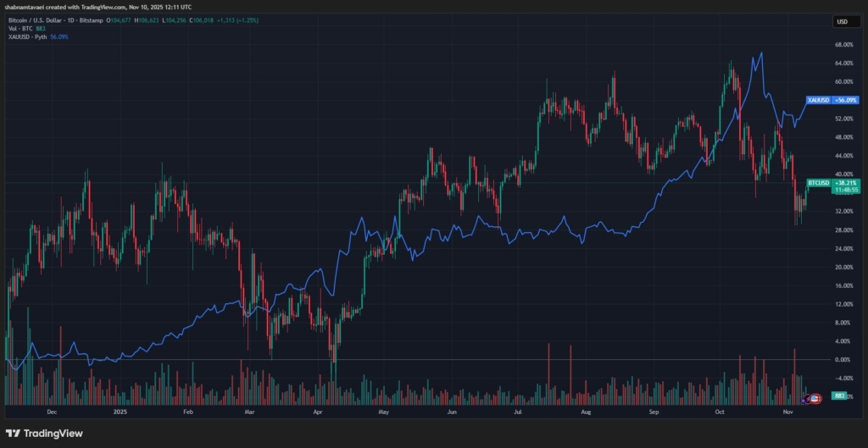
Task: Click the green 883 volume label
Action: pos(841,396)
